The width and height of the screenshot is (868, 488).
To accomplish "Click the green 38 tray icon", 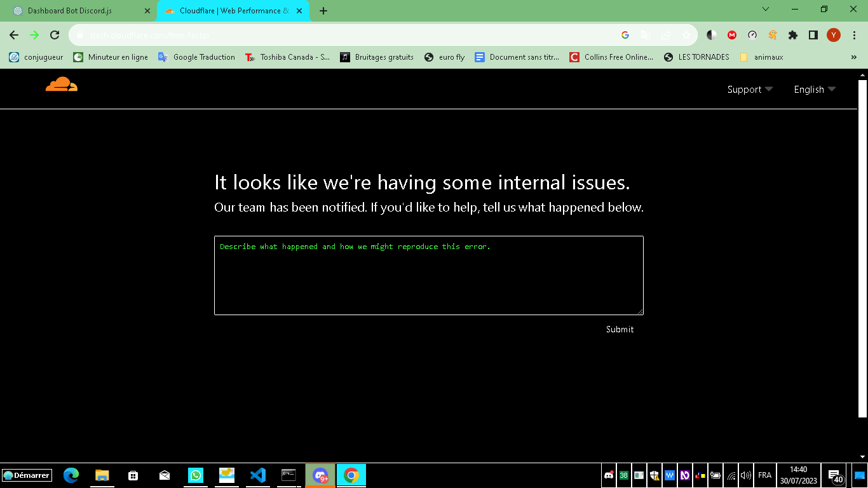I will (624, 475).
